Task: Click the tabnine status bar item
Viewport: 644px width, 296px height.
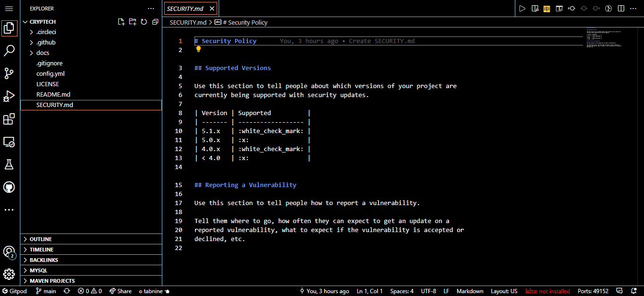Action: 154,291
